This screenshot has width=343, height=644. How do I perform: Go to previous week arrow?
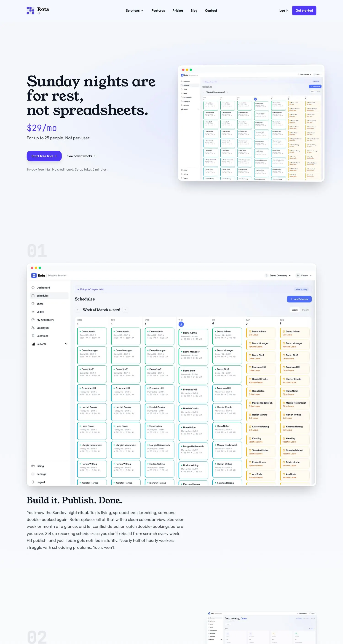pyautogui.click(x=78, y=310)
